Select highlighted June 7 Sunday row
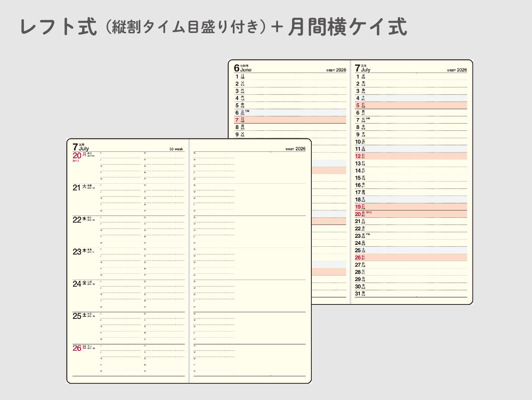This screenshot has width=532, height=400. click(x=290, y=120)
